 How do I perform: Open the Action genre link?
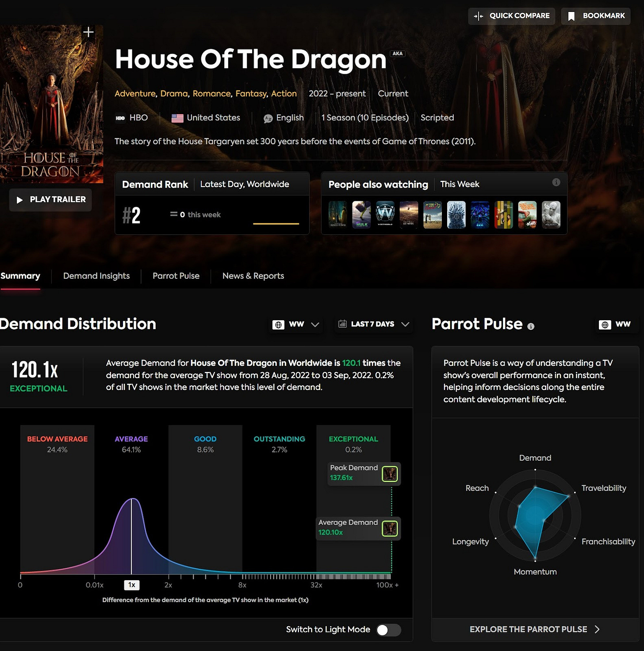284,94
